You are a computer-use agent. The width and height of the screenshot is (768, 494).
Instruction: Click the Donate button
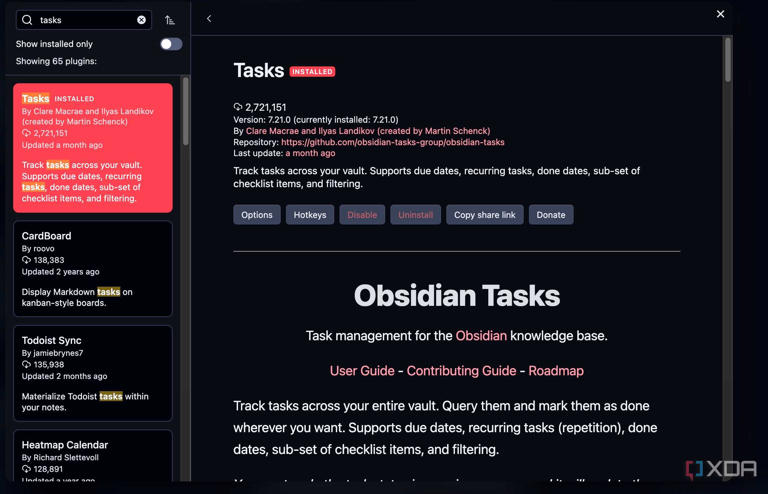click(551, 215)
